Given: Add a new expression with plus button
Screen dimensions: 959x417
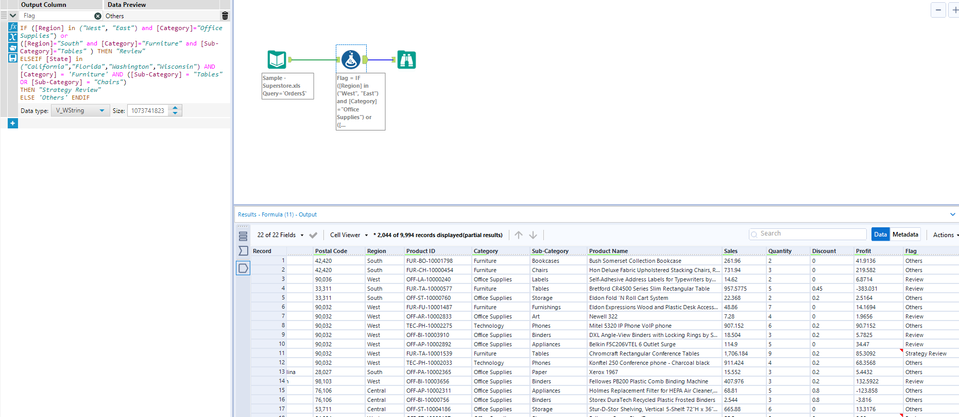Looking at the screenshot, I should [x=12, y=123].
